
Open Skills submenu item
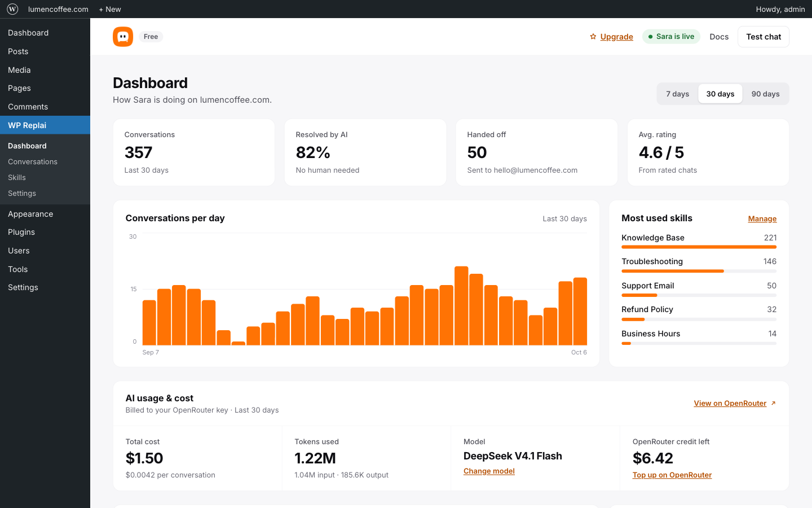coord(45,177)
